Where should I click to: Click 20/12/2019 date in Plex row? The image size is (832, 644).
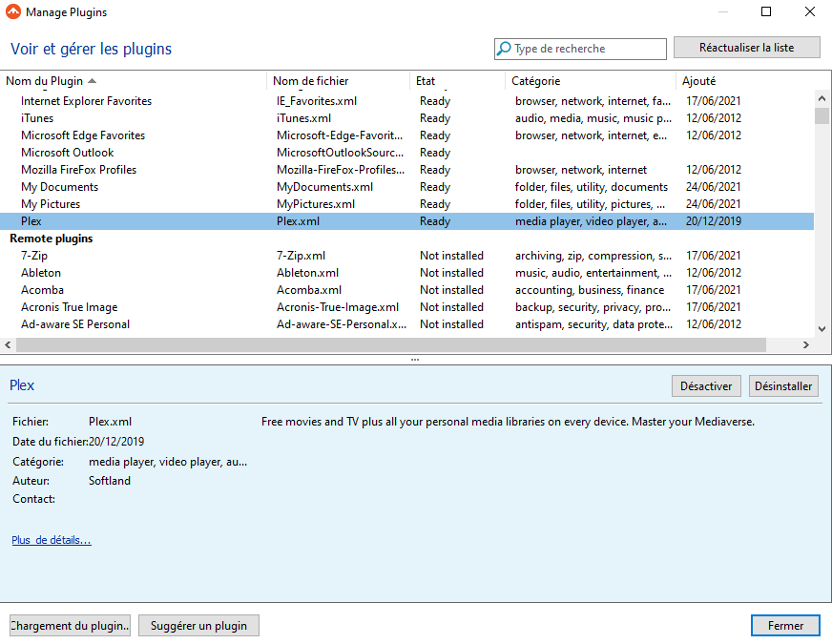(713, 221)
